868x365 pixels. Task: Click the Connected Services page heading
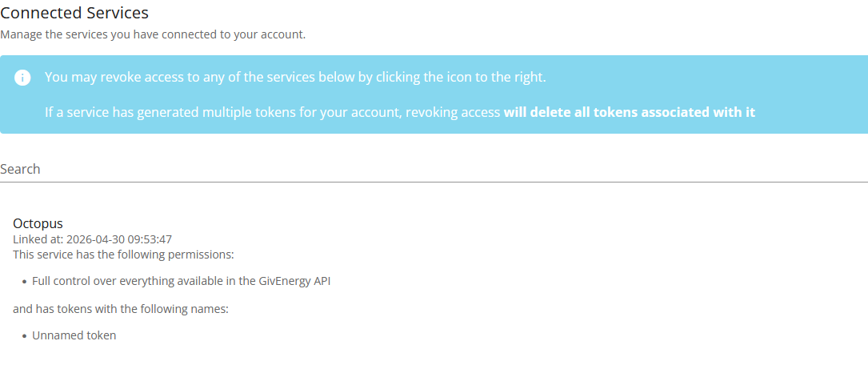tap(74, 12)
